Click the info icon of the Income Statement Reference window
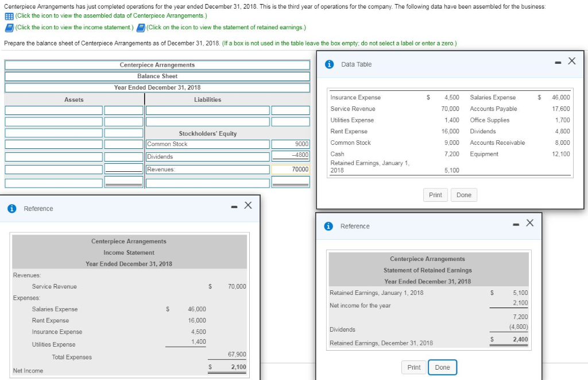Viewport: 588px width, 380px height. tap(11, 209)
